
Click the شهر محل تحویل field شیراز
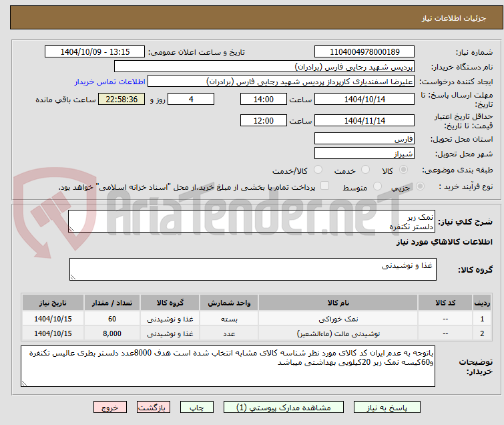click(x=364, y=154)
